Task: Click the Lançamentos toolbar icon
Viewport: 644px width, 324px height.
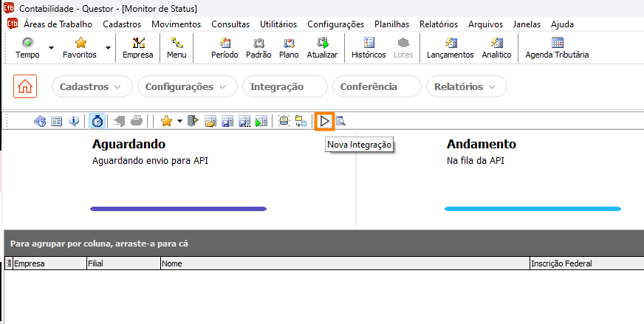Action: [450, 48]
